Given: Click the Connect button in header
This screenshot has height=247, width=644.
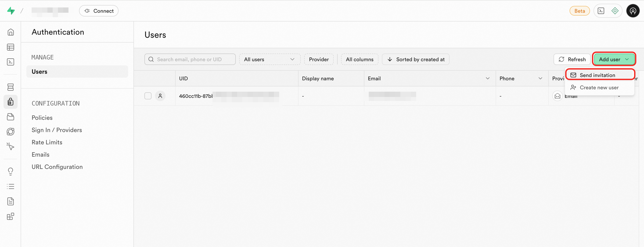Looking at the screenshot, I should point(99,11).
